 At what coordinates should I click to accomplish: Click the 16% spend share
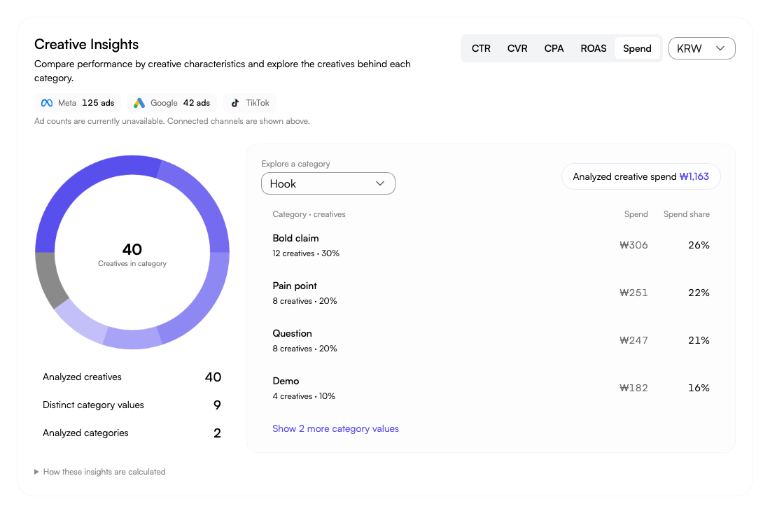click(x=699, y=388)
